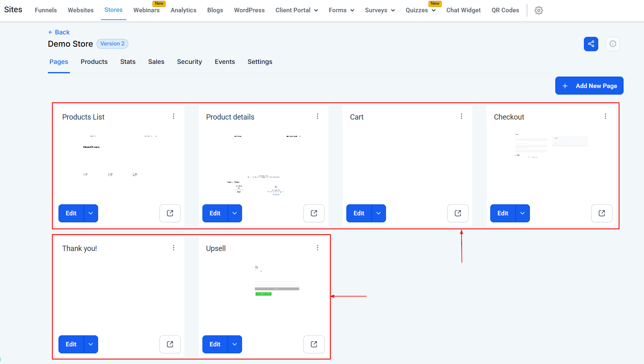Click the Products List preview thumbnail
The width and height of the screenshot is (644, 364).
click(119, 165)
